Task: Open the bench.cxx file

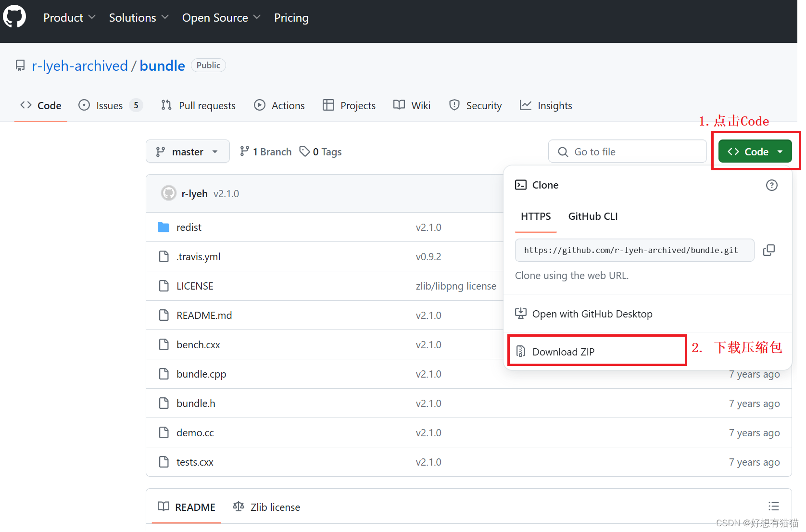Action: pos(198,344)
